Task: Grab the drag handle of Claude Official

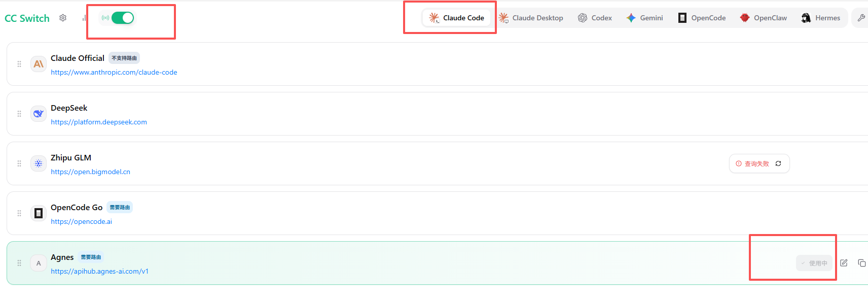Action: pyautogui.click(x=19, y=64)
